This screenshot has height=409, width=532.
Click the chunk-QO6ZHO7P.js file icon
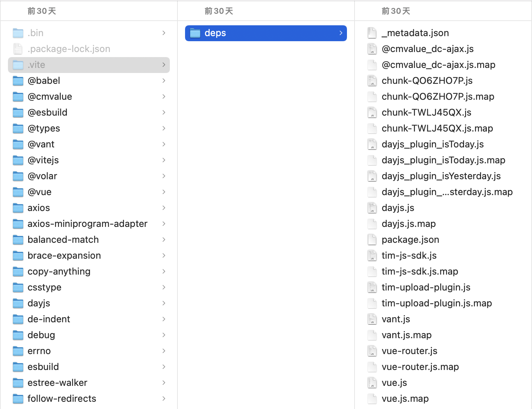(372, 81)
